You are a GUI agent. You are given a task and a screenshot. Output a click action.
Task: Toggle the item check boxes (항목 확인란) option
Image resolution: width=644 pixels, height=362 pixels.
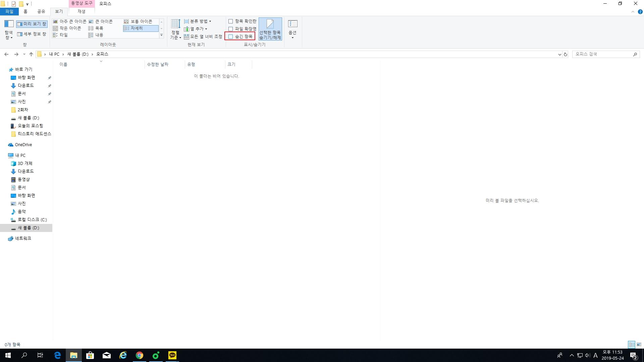(231, 21)
